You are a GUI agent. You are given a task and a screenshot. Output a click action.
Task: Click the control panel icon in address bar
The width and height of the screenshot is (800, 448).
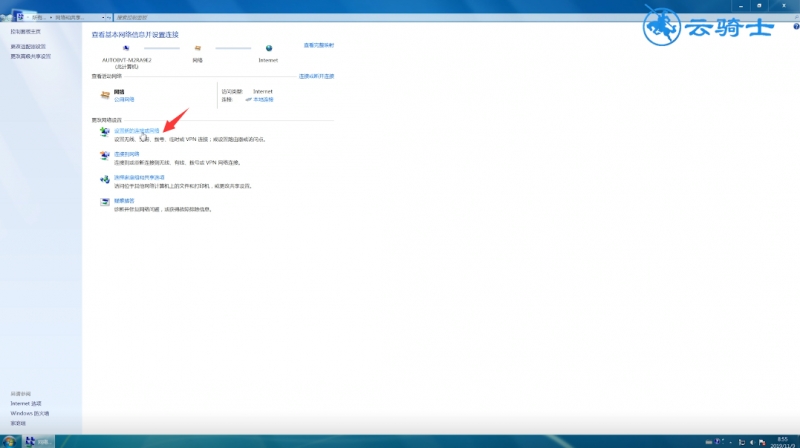pyautogui.click(x=19, y=17)
